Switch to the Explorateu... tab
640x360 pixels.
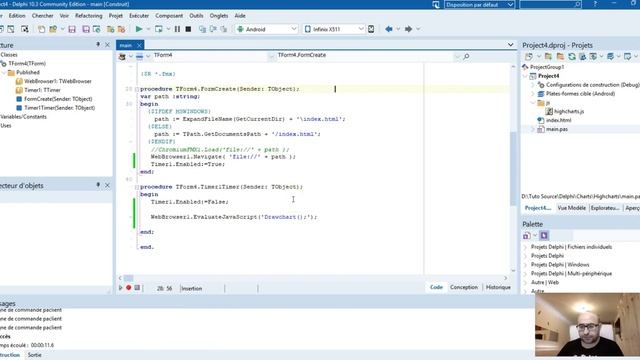pyautogui.click(x=605, y=208)
